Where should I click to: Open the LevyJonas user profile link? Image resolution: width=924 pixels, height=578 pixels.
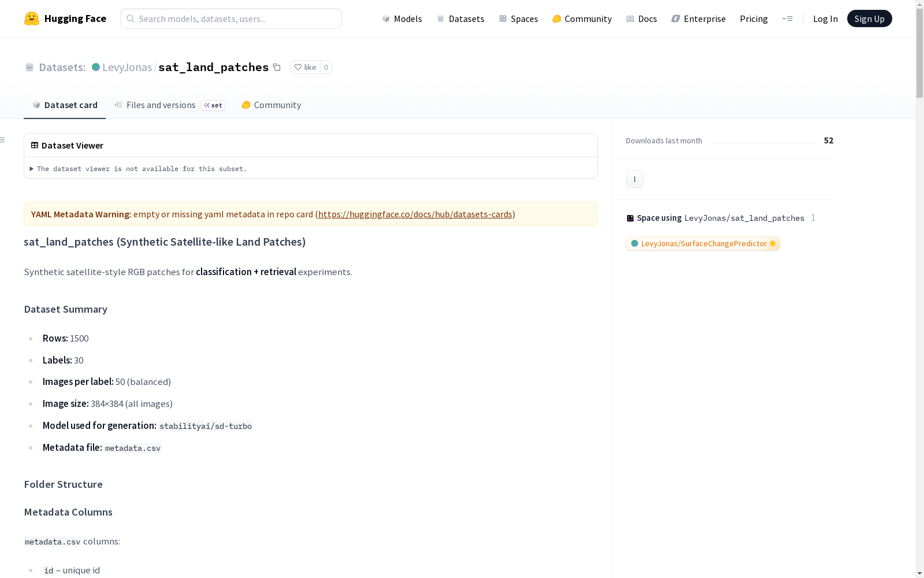point(127,67)
